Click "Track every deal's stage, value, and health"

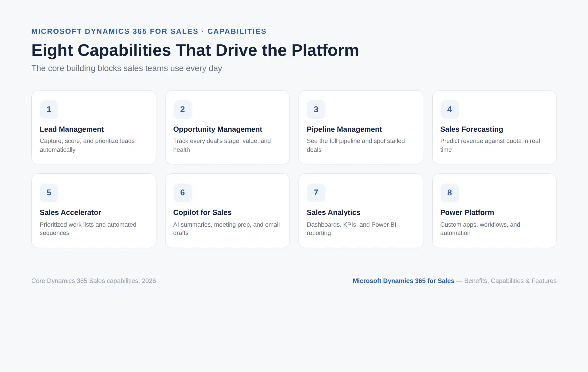click(x=222, y=145)
